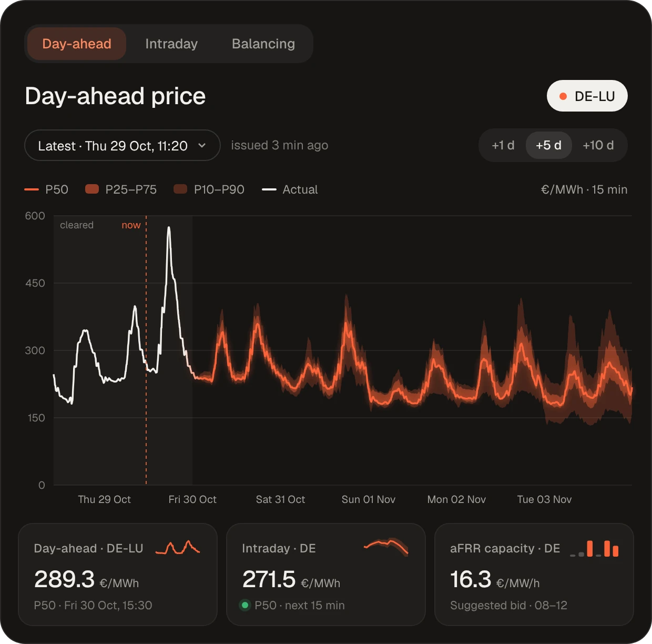Click the 'Suggested bid · 08–12' text
This screenshot has height=644, width=652.
[509, 605]
